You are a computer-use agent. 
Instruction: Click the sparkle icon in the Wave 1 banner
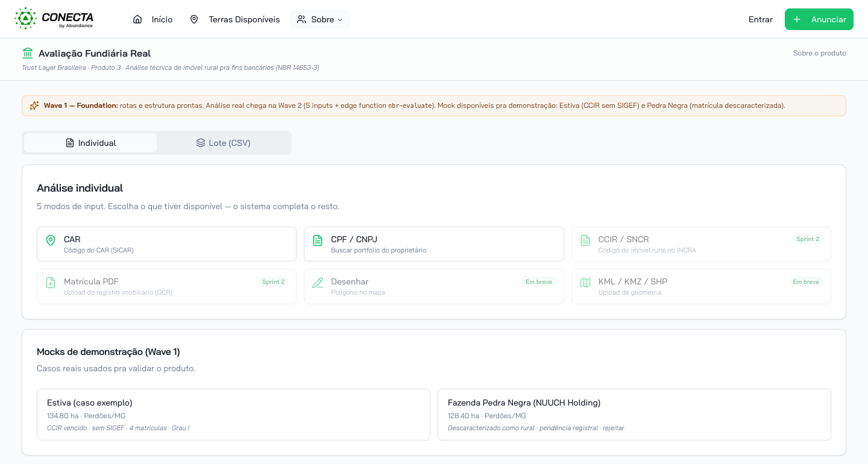(34, 105)
